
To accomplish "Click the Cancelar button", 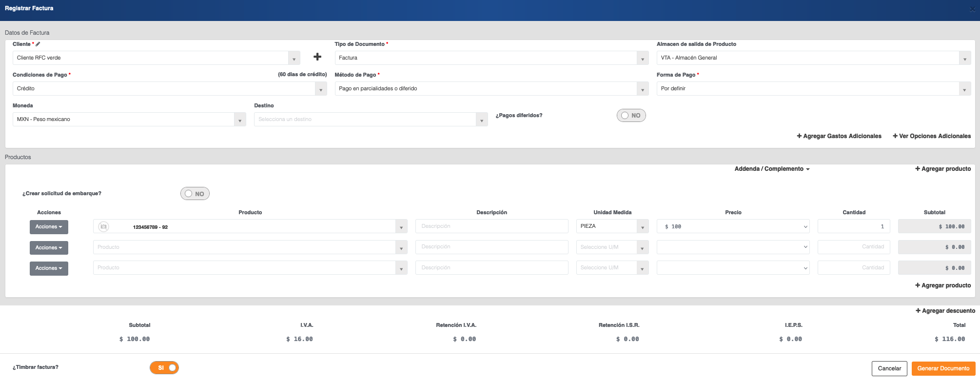I will [x=889, y=368].
